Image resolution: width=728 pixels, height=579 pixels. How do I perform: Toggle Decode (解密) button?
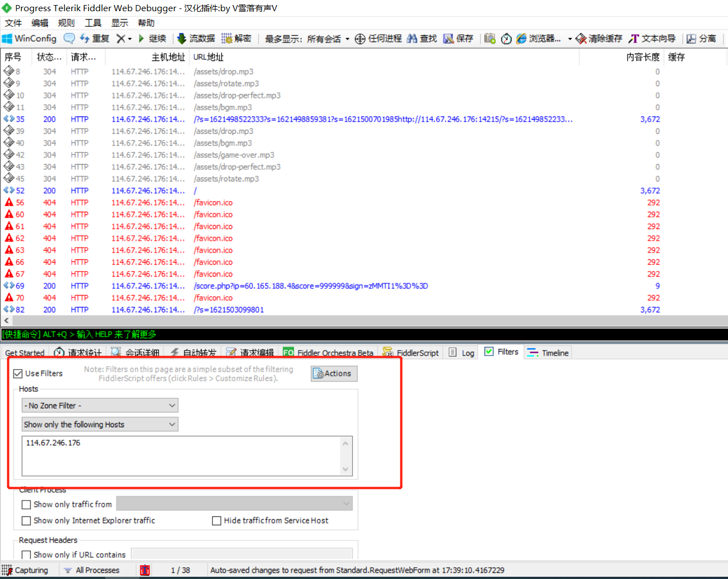[236, 39]
